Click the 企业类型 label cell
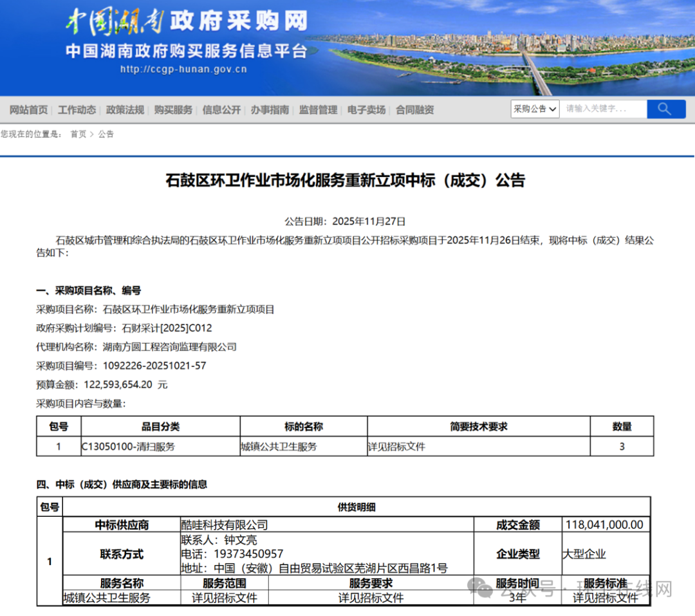 click(517, 554)
